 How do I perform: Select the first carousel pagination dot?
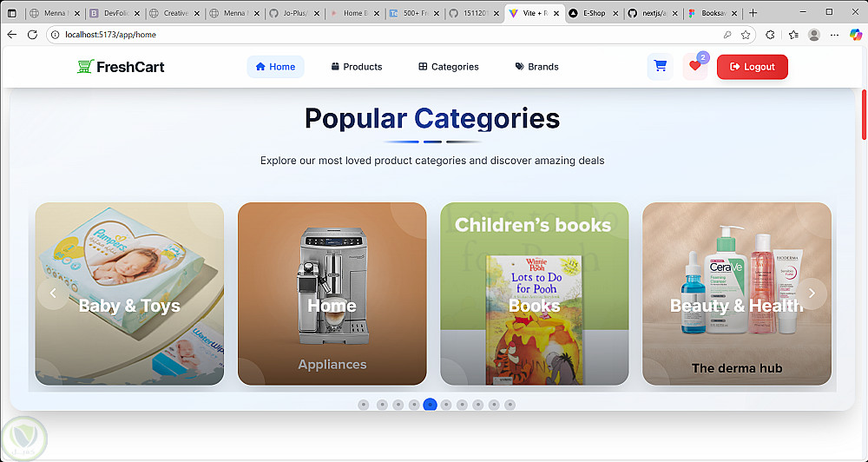[x=363, y=405]
